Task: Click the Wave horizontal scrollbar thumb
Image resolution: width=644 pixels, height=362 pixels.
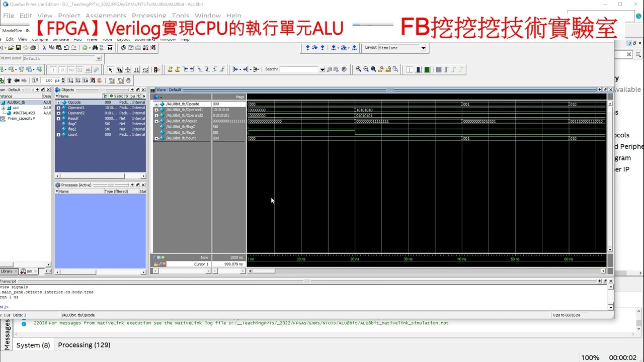Action: [264, 271]
